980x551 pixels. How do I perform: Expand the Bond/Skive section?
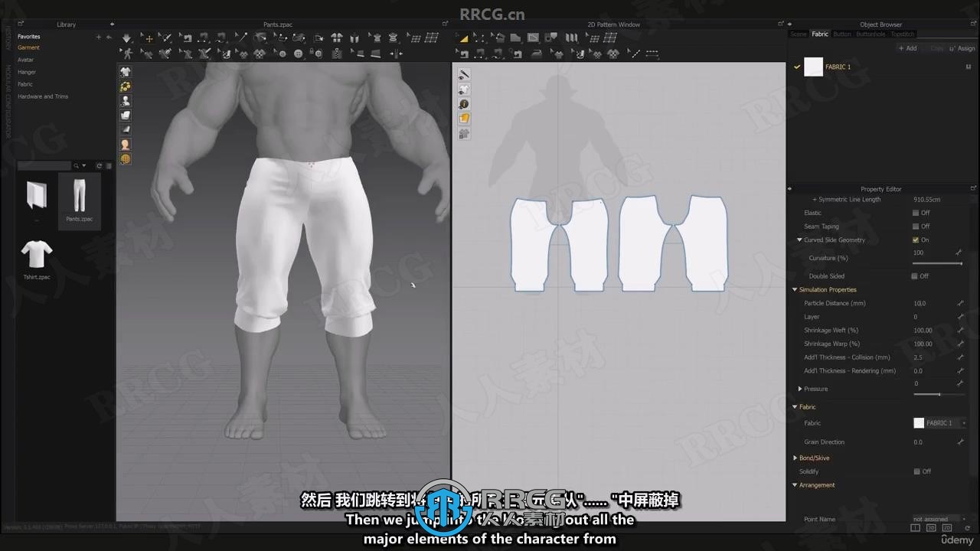pyautogui.click(x=795, y=458)
